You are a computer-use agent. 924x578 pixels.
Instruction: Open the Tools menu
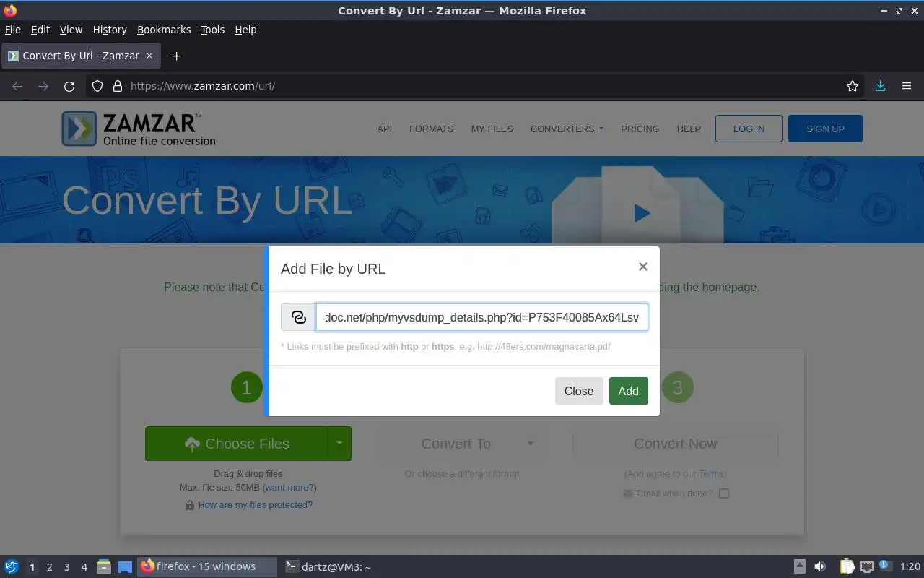(x=213, y=30)
